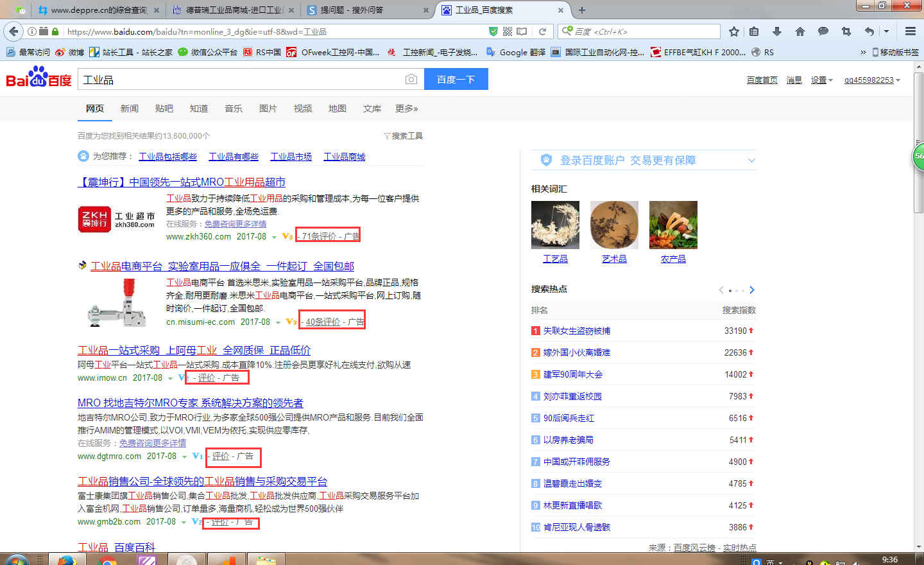Switch to the 新闻 tab
924x565 pixels.
(130, 109)
